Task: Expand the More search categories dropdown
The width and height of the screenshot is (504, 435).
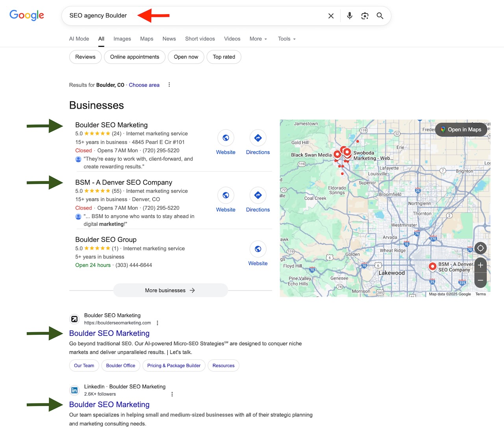Action: 258,39
